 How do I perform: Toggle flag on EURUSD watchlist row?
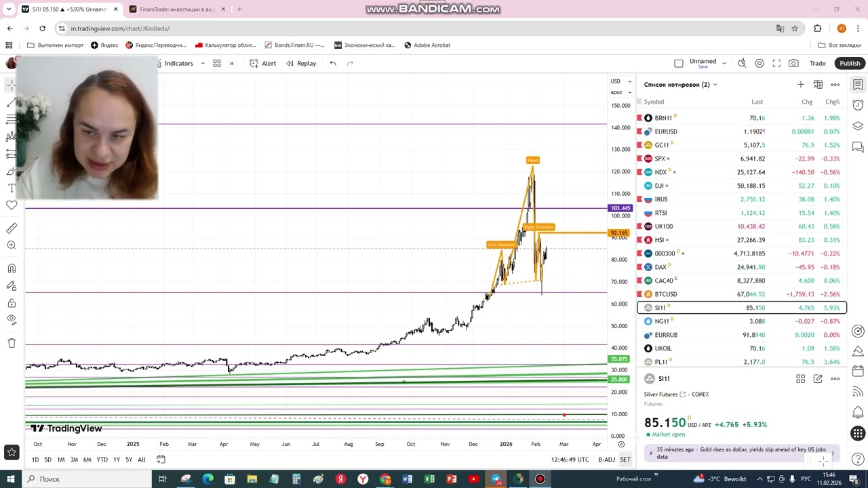tap(639, 131)
